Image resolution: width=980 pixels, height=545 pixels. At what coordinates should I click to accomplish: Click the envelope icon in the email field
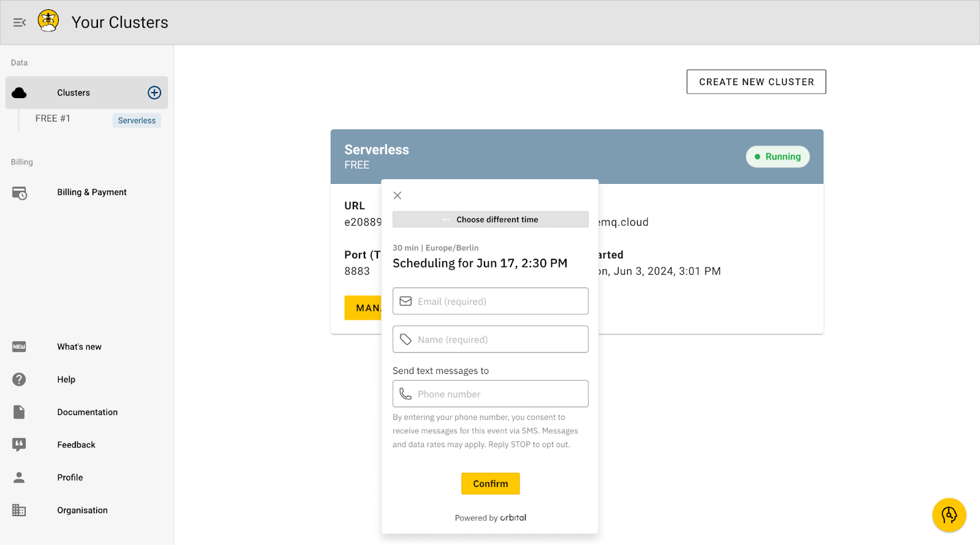pyautogui.click(x=405, y=301)
